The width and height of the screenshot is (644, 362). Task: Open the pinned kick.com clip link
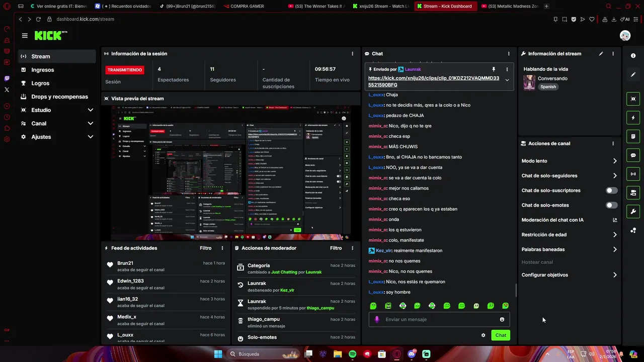tap(434, 81)
